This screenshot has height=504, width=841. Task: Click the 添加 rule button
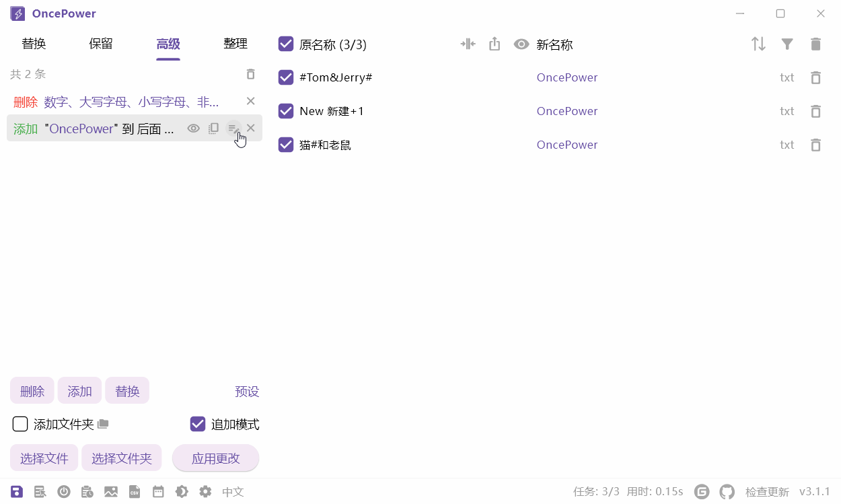[79, 391]
